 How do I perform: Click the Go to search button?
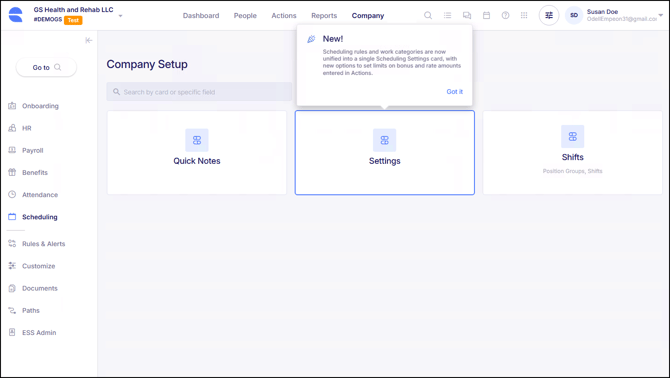point(46,67)
